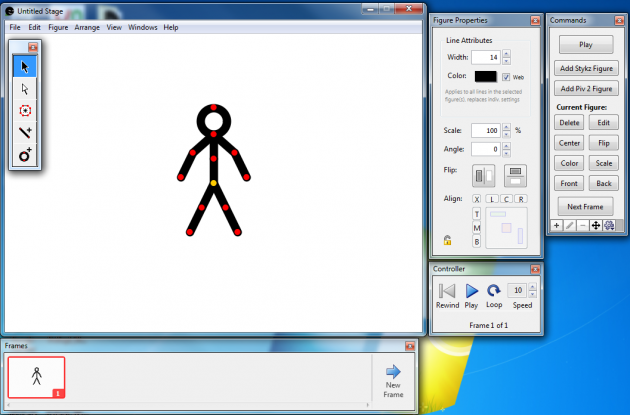Toggle the X align button
Screen dimensions: 630x415
(x=476, y=200)
